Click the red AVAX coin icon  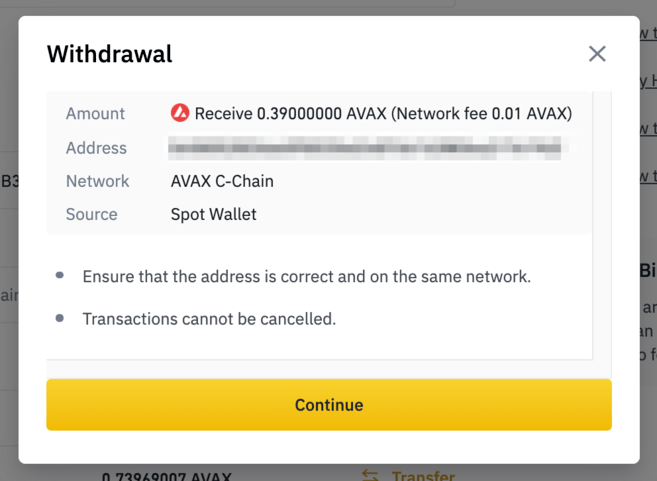[x=180, y=113]
